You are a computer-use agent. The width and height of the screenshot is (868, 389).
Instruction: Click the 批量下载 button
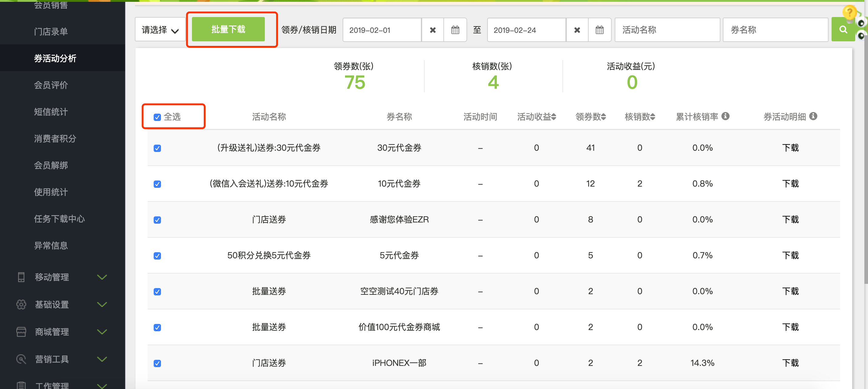pos(228,29)
